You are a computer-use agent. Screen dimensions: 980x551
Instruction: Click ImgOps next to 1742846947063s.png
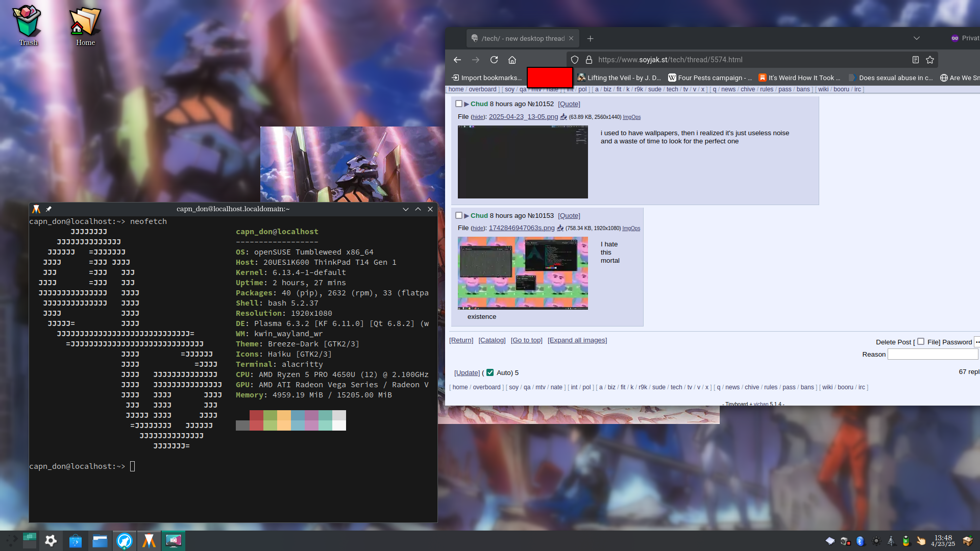click(x=631, y=229)
